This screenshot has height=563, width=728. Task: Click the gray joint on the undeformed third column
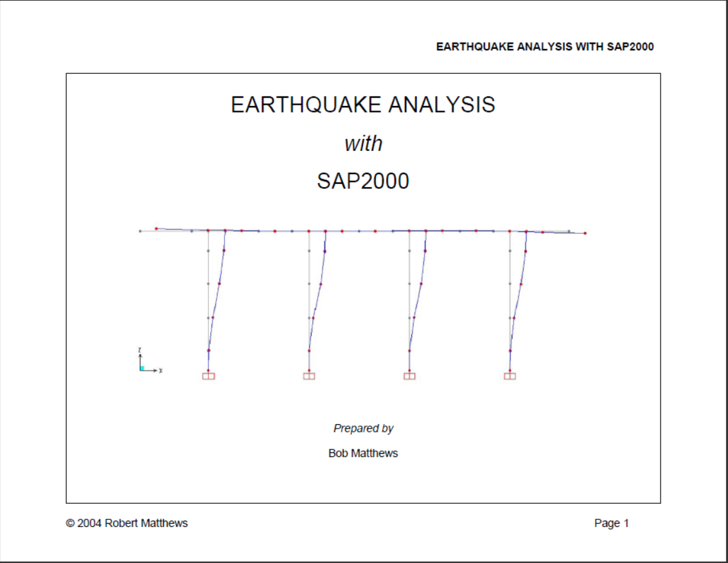click(409, 283)
